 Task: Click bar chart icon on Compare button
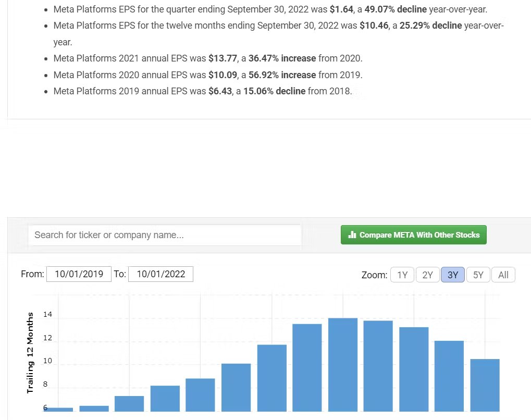pyautogui.click(x=352, y=234)
